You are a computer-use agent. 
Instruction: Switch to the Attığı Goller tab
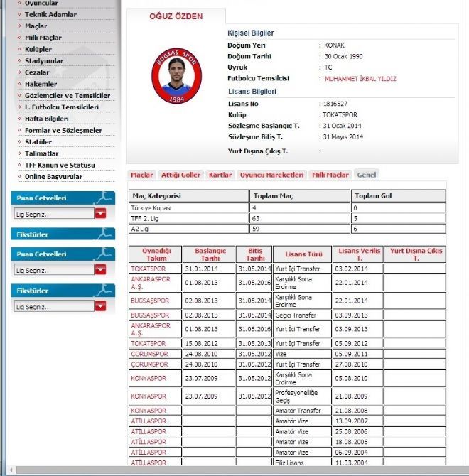tap(180, 175)
